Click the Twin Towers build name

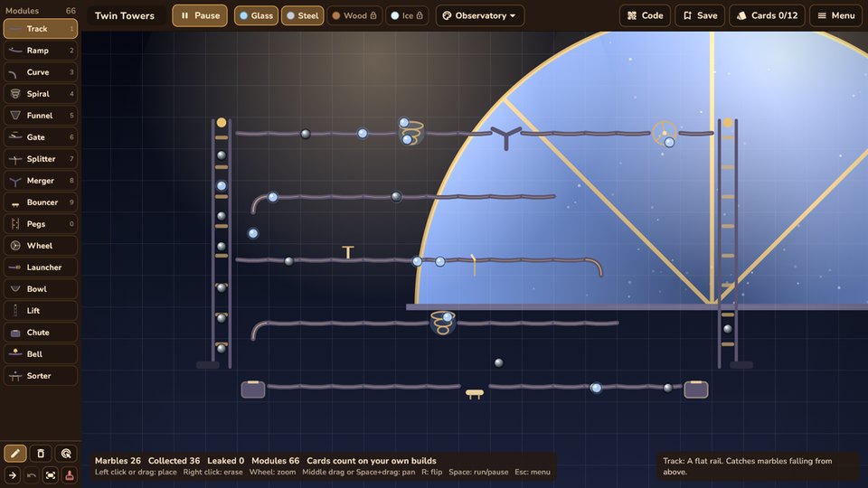(125, 15)
